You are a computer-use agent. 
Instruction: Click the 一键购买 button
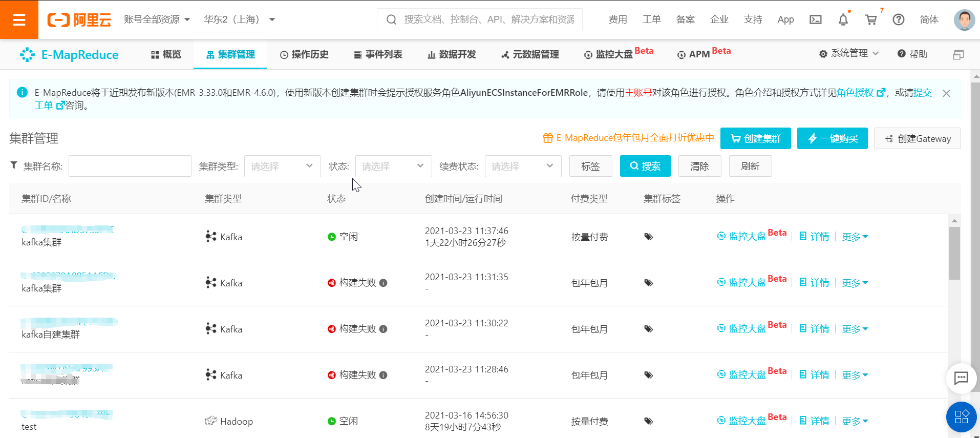click(x=833, y=138)
